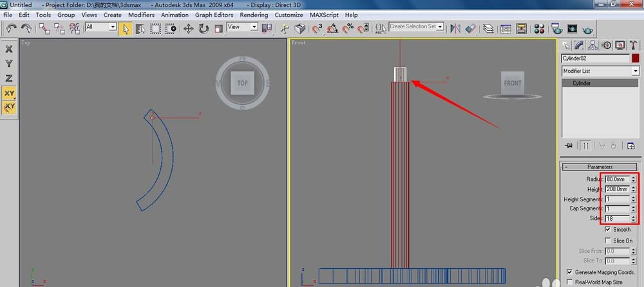Screen dimensions: 644x287
Task: Click Configure Modifier Sets icon
Action: click(631, 146)
